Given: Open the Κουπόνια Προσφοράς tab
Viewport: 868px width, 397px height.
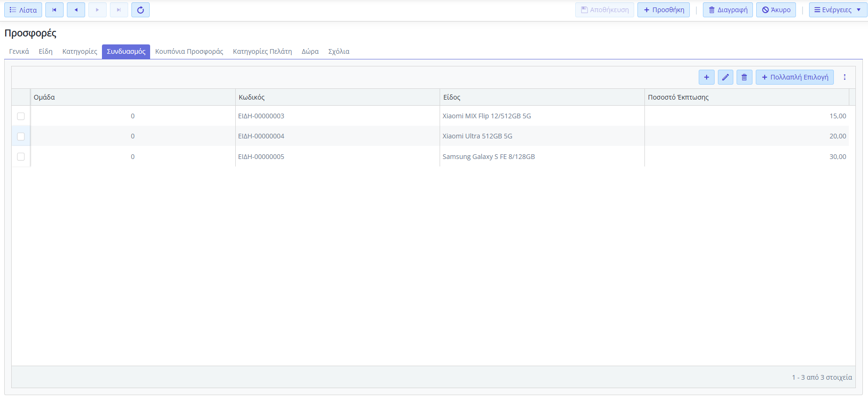Looking at the screenshot, I should pos(189,51).
